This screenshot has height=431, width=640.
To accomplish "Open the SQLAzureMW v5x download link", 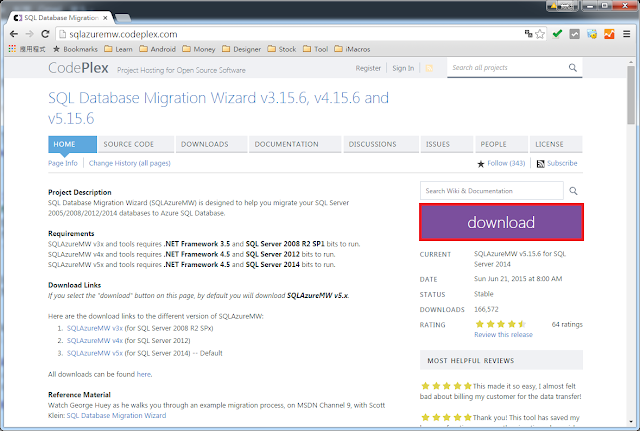I will [x=95, y=353].
